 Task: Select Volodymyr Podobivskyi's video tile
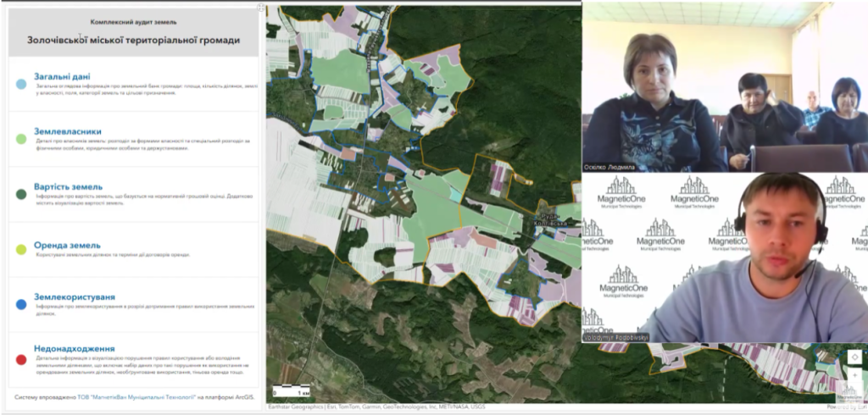tap(725, 258)
